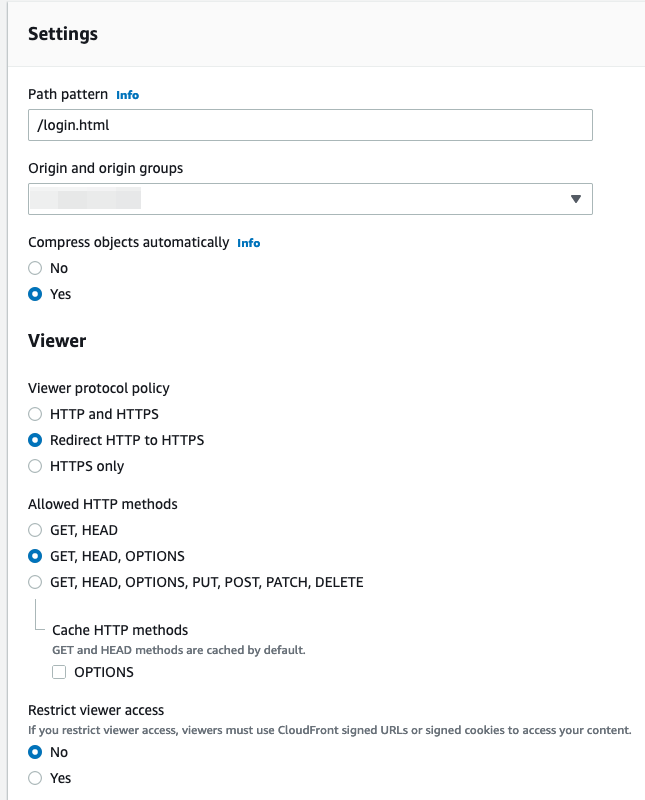645x800 pixels.
Task: Select No for restrict viewer access
Action: point(33,752)
